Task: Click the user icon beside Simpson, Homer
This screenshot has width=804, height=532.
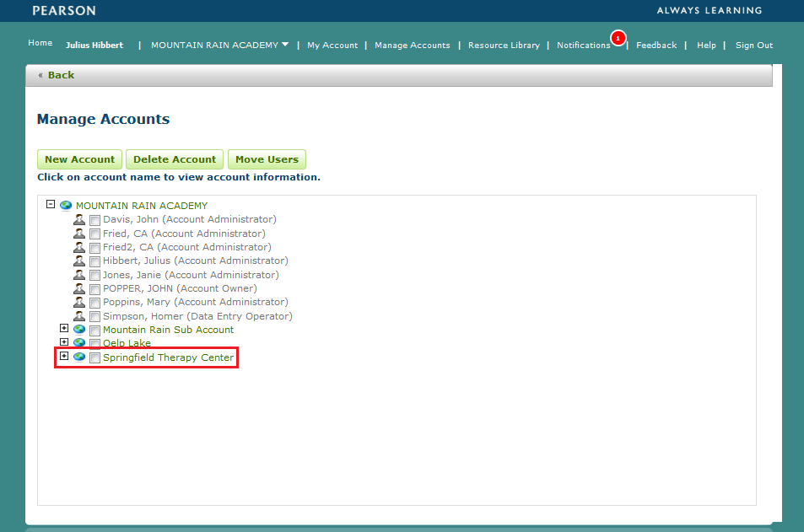Action: [x=79, y=315]
